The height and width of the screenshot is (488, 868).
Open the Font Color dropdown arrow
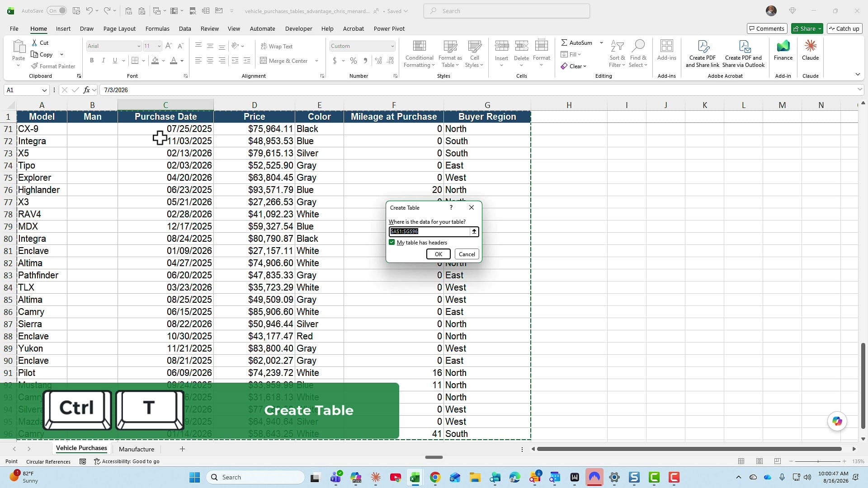[x=182, y=61]
